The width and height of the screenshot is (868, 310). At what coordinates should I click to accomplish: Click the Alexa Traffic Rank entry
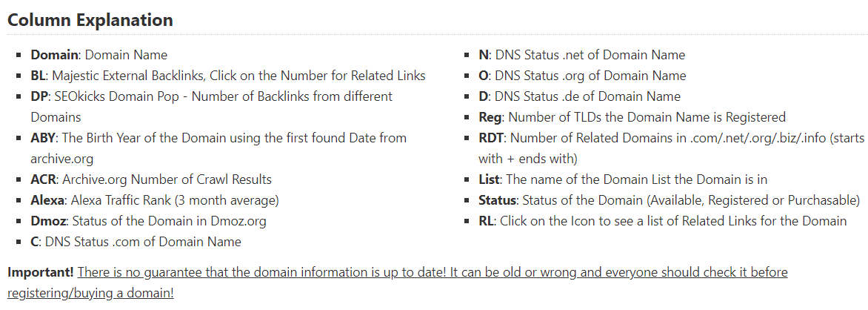click(x=155, y=200)
